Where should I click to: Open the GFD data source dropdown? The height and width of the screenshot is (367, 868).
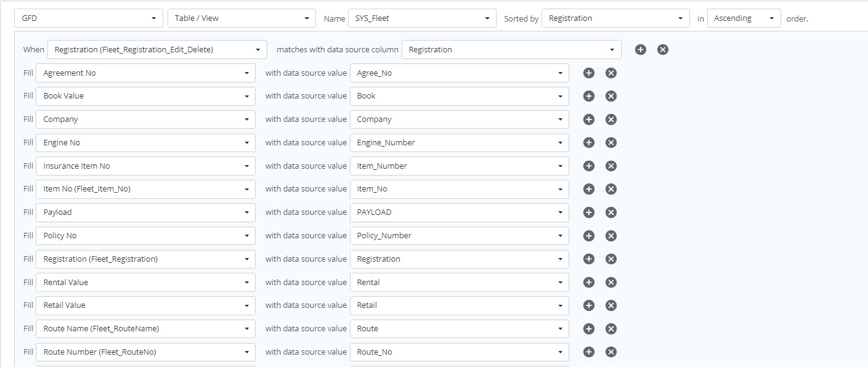tap(89, 18)
